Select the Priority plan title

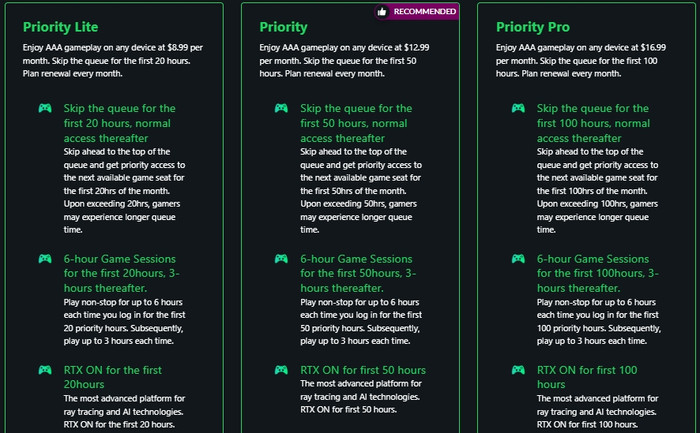click(283, 27)
